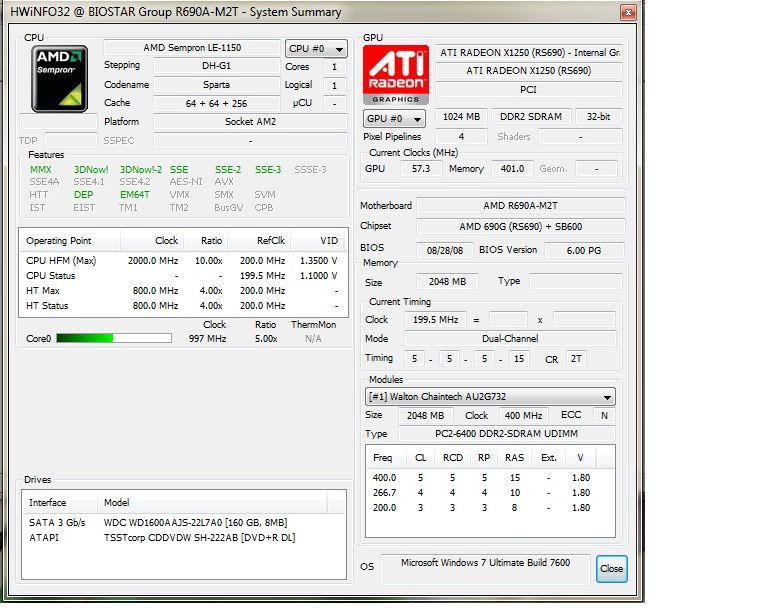Click the AMD Sempron LE-1150 name field

[192, 47]
